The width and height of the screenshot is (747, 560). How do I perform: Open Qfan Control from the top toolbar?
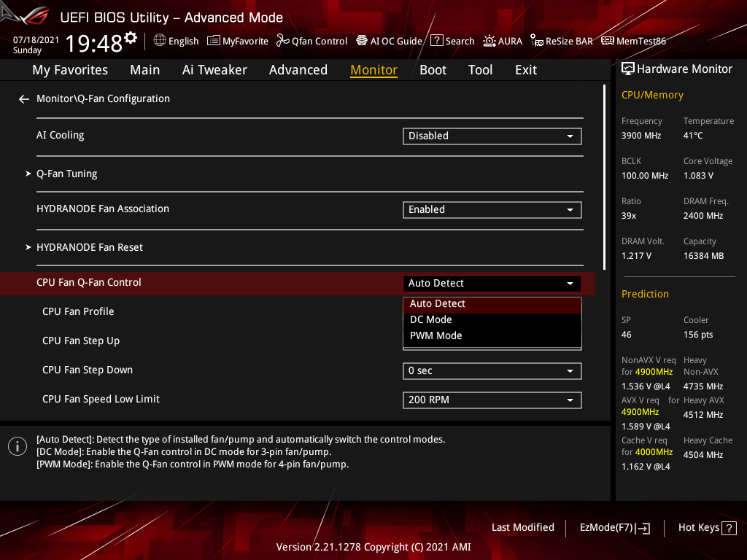point(311,41)
